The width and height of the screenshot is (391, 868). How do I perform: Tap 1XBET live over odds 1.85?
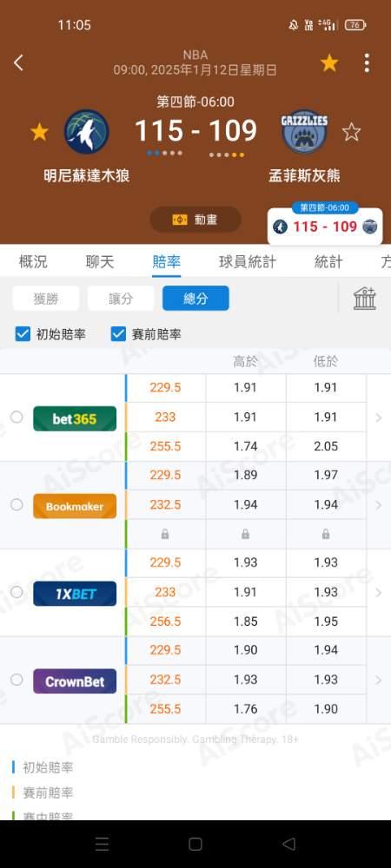pos(245,621)
